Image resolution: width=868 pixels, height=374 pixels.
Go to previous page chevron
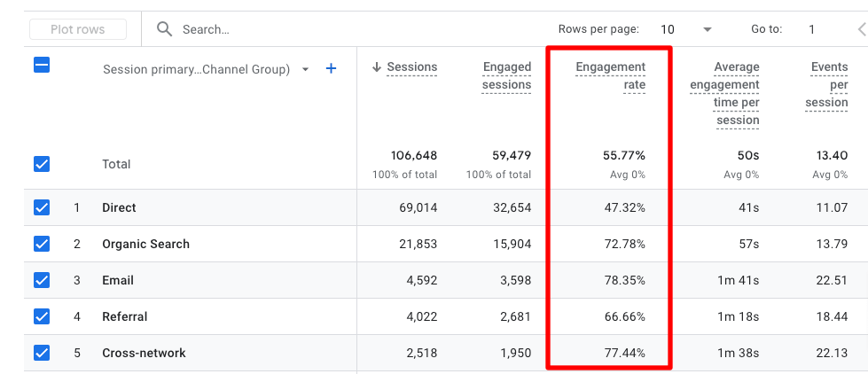(x=862, y=29)
